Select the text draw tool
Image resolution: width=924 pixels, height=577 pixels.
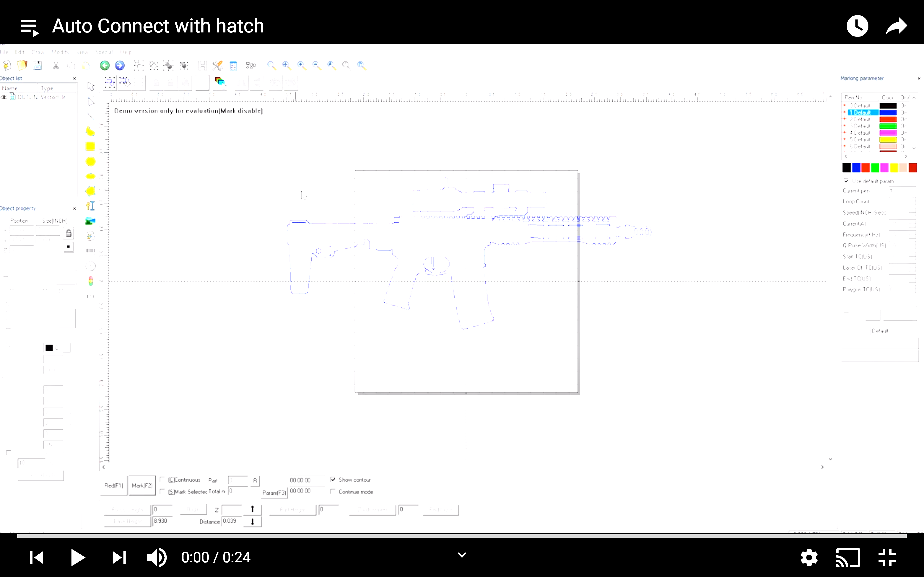(x=90, y=206)
